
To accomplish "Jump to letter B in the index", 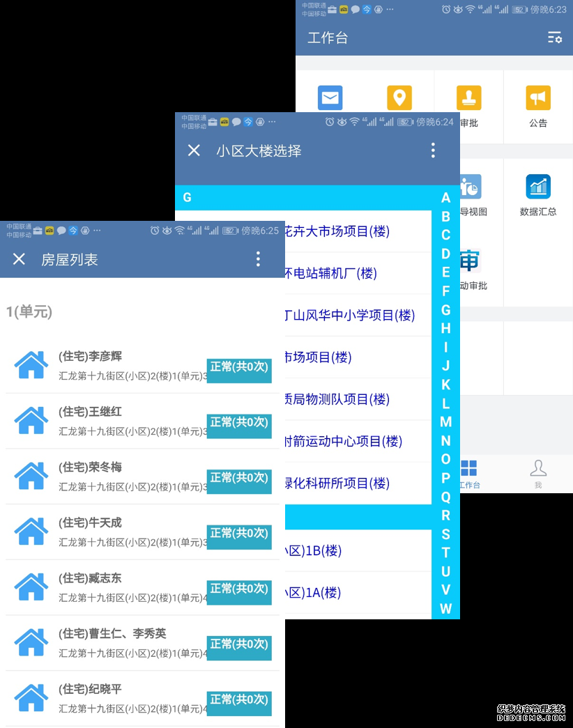I will (445, 217).
